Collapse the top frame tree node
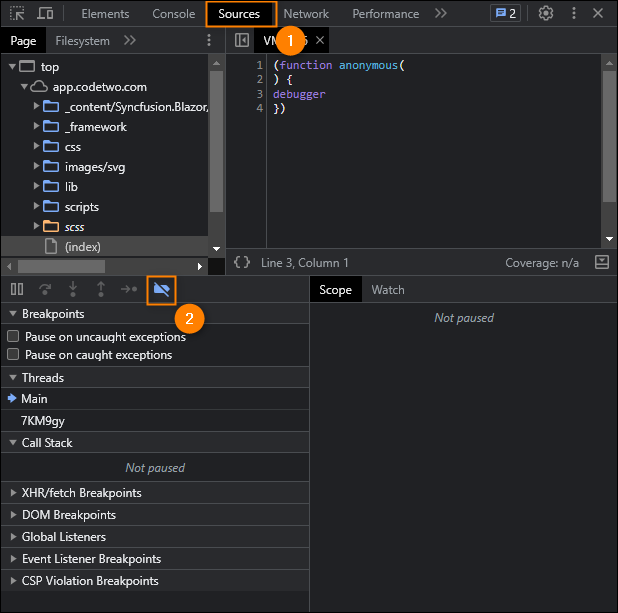618x613 pixels. pyautogui.click(x=12, y=67)
